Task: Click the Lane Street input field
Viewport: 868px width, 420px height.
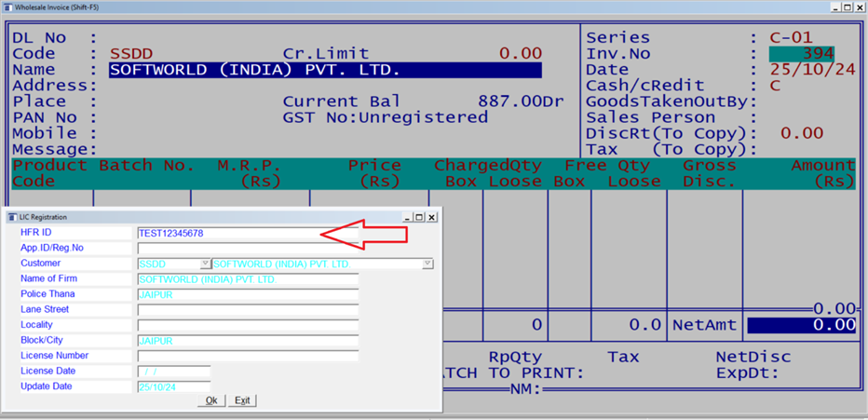Action: [248, 310]
